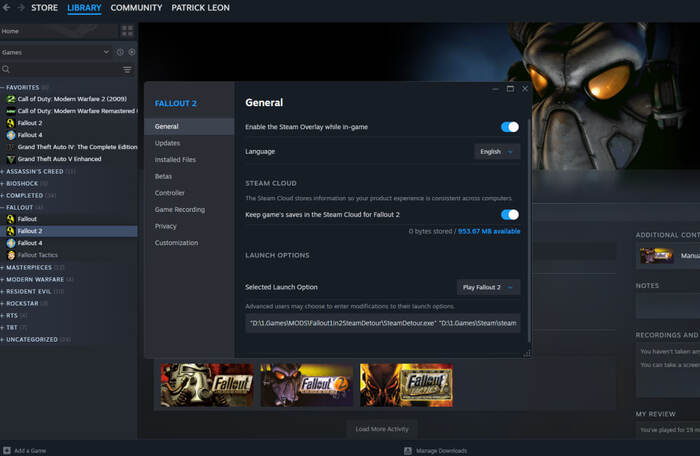Click the forward navigation arrow
Viewport: 700px width, 456px height.
[x=20, y=8]
